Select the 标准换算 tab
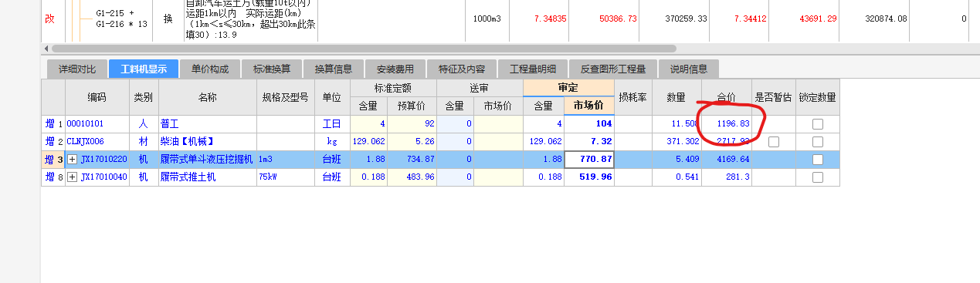Screen dimensions: 980x283 (271, 69)
